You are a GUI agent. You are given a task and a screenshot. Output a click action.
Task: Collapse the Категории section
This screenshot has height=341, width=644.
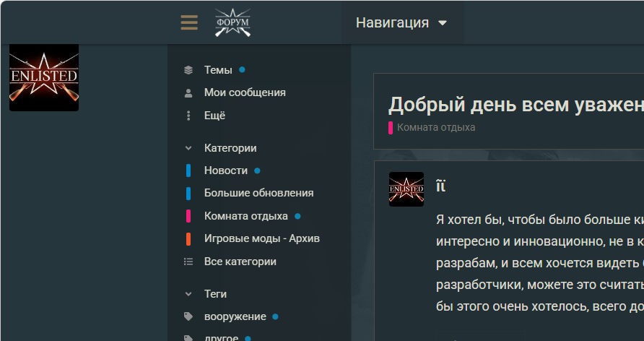tap(230, 148)
